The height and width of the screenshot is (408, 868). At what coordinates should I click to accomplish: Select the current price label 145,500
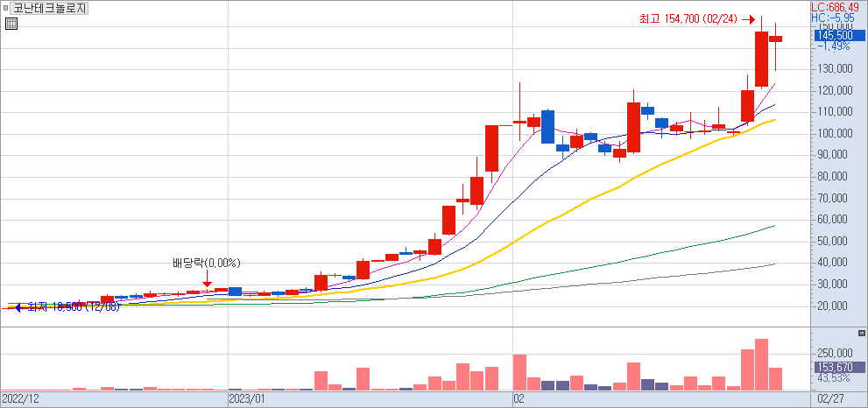[x=840, y=35]
